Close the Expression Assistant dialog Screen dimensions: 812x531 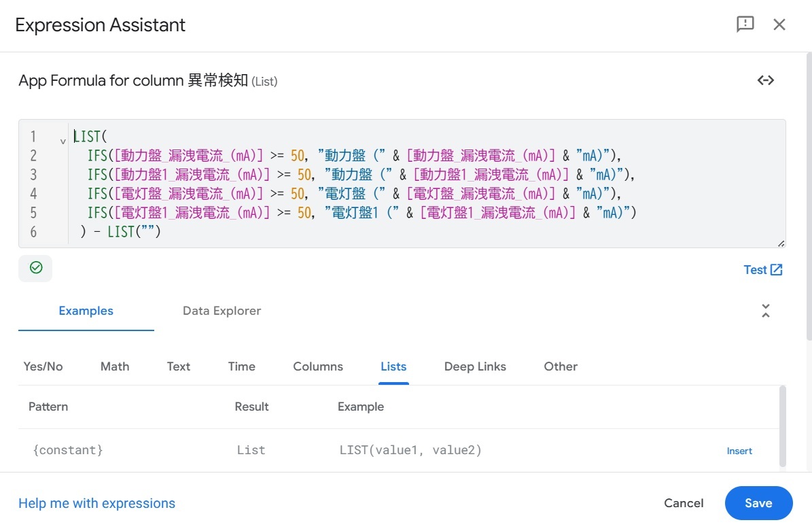click(779, 24)
